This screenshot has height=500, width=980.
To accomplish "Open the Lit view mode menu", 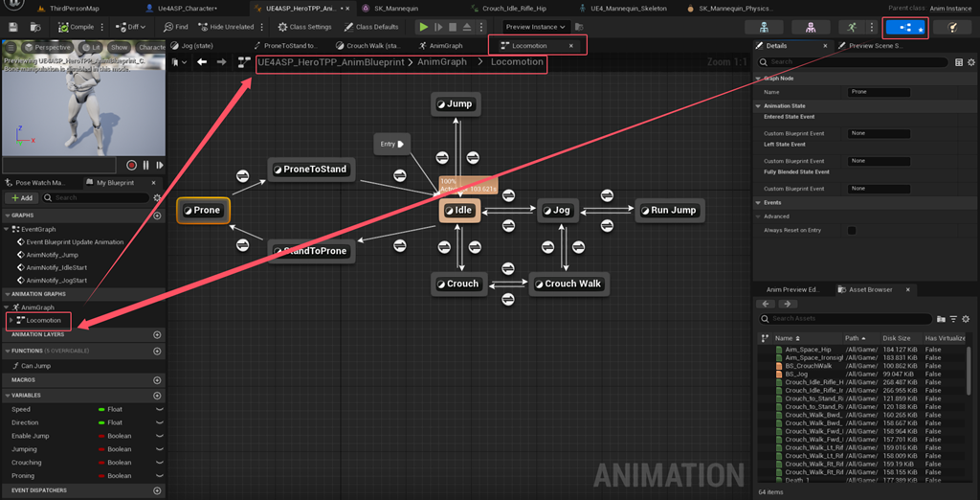I will tap(93, 47).
